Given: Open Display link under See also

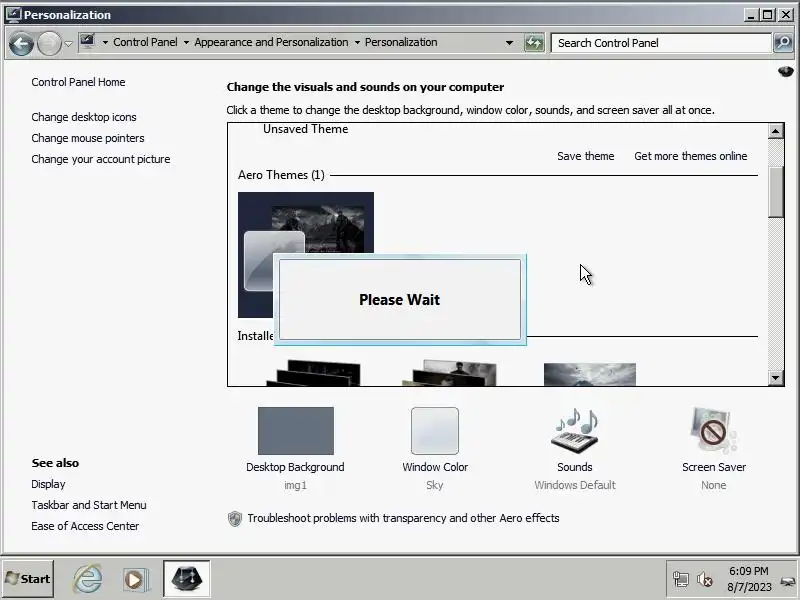Looking at the screenshot, I should click(x=48, y=484).
